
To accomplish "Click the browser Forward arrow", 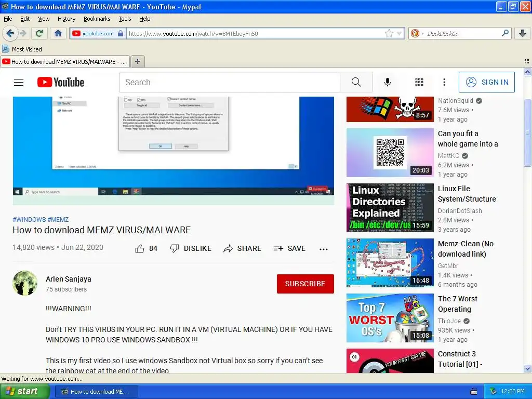I will pos(23,33).
